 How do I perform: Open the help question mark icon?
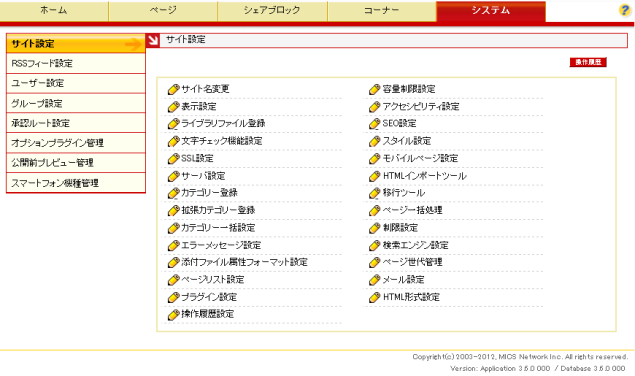click(x=625, y=10)
